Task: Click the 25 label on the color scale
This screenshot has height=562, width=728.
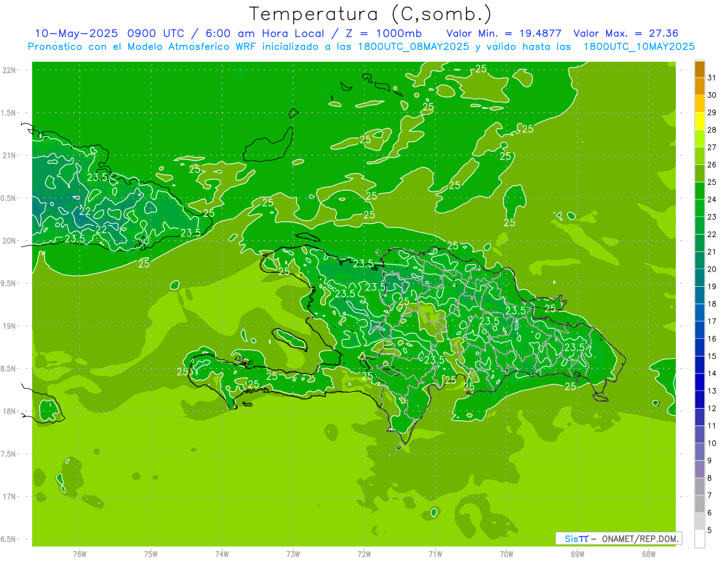Action: tap(712, 182)
